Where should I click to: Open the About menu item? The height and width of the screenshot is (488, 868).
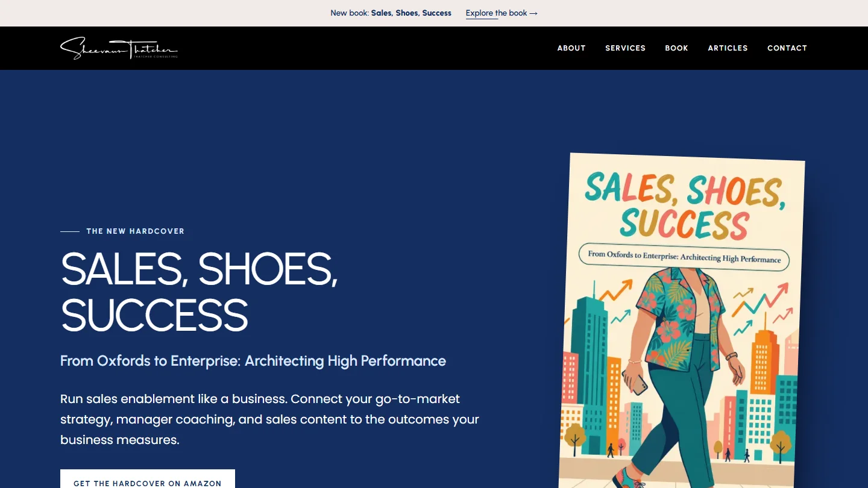(x=571, y=48)
